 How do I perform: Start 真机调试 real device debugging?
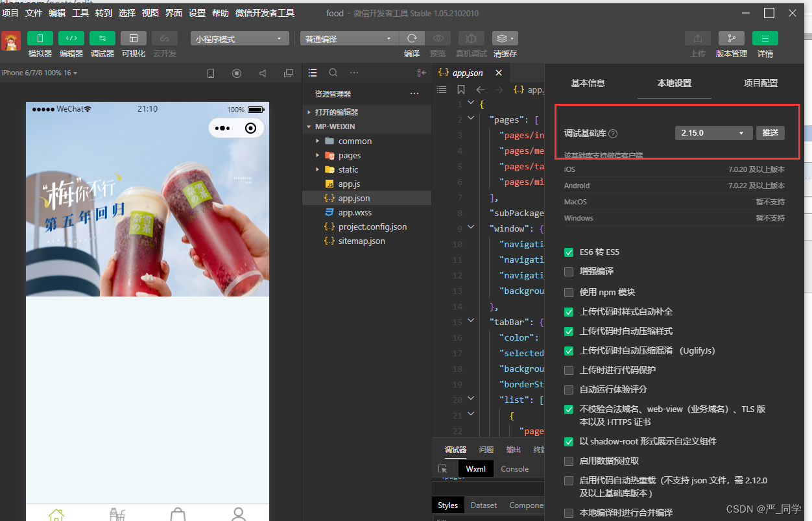click(x=471, y=38)
